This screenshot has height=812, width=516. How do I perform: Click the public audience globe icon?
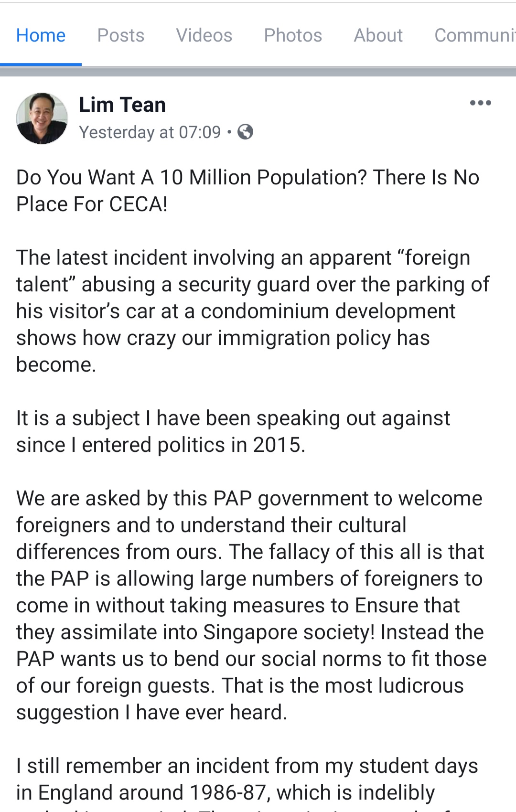tap(245, 132)
